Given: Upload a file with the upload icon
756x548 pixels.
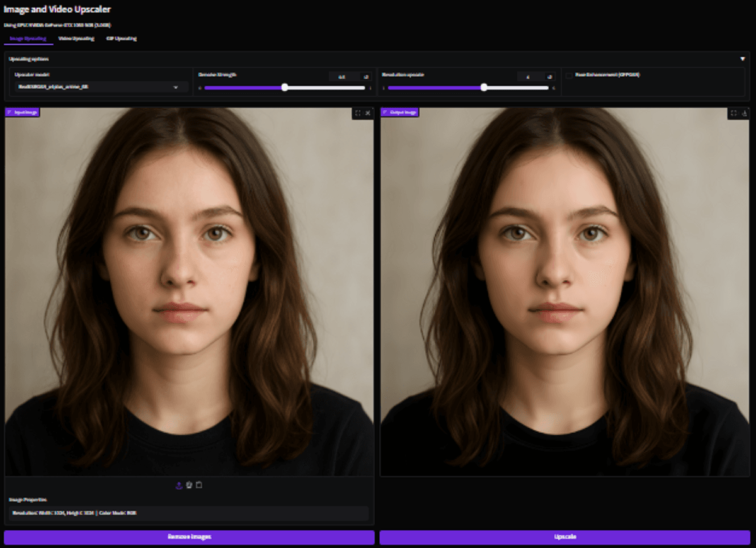Looking at the screenshot, I should pyautogui.click(x=179, y=485).
